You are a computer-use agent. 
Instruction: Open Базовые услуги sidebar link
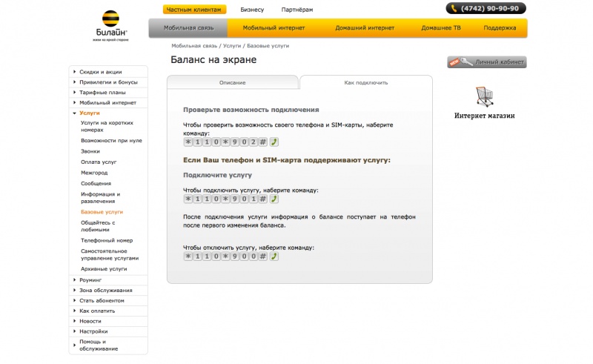[x=102, y=212]
